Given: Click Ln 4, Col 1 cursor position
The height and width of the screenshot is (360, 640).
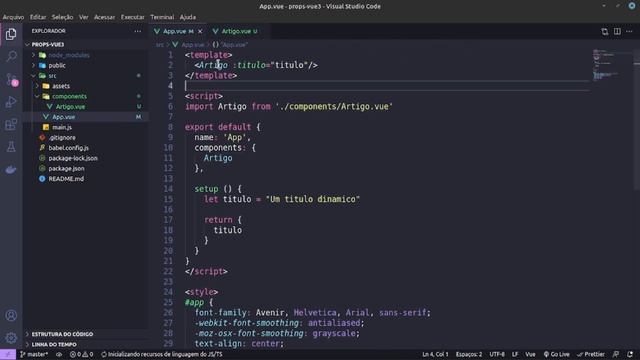Looking at the screenshot, I should tap(435, 354).
